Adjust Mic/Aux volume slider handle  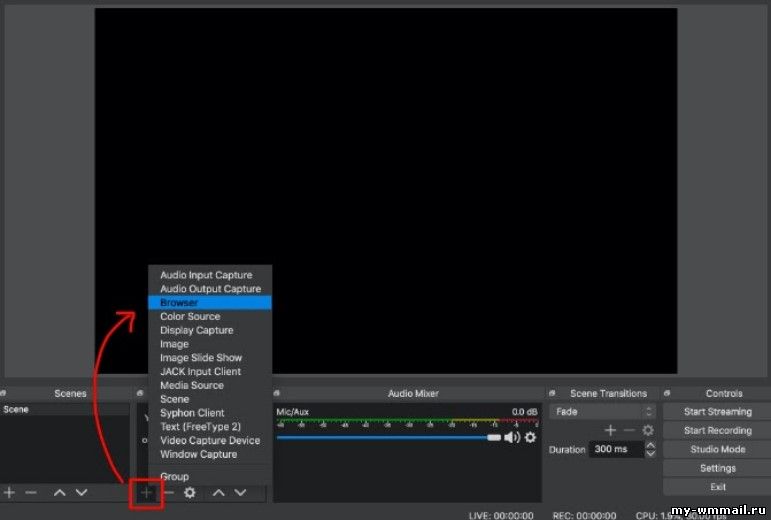click(494, 437)
